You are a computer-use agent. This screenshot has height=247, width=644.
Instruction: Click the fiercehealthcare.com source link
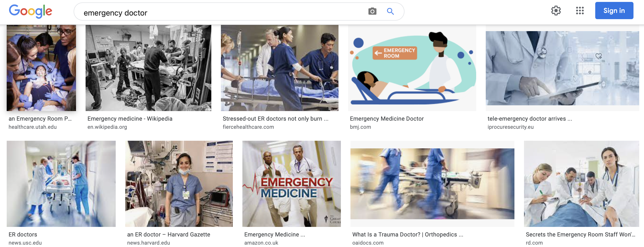[x=248, y=127]
